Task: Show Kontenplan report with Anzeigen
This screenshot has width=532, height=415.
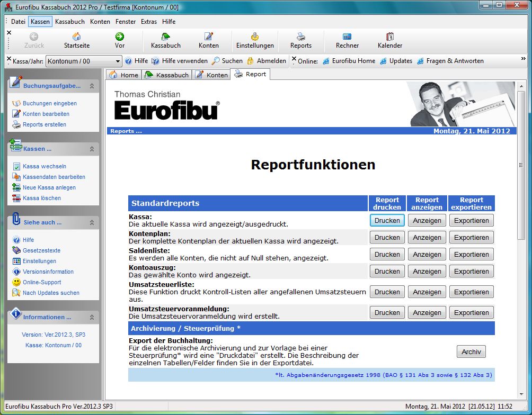Action: click(x=427, y=237)
